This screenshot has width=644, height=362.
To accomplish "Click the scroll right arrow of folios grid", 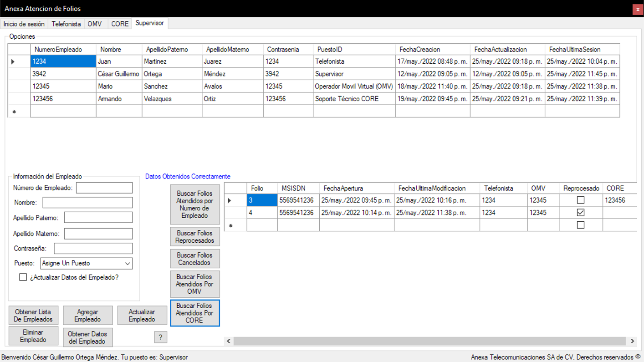I will (x=632, y=341).
